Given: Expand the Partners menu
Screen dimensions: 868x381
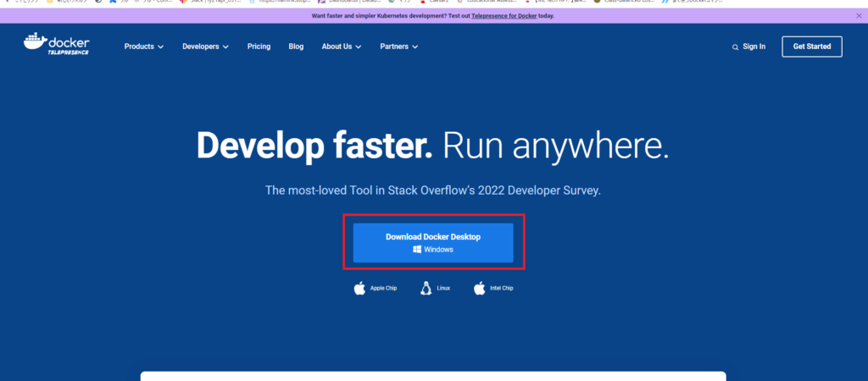Looking at the screenshot, I should click(399, 47).
